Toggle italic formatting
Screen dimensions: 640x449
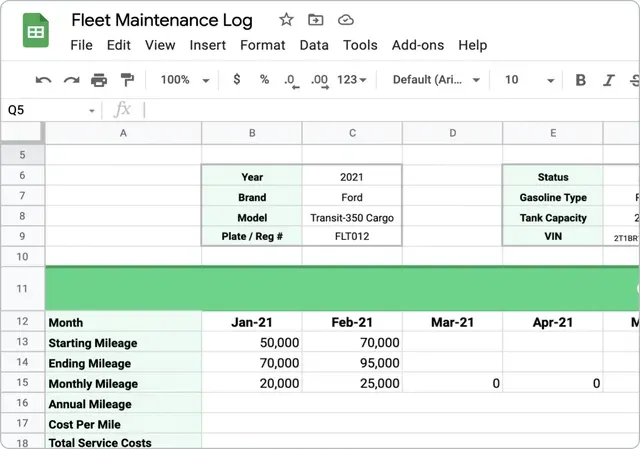[x=609, y=80]
